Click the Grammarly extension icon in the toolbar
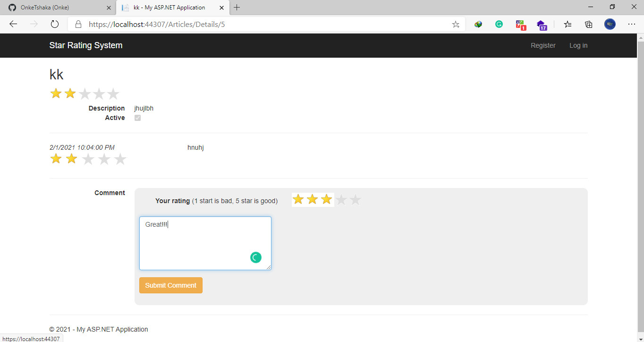This screenshot has width=644, height=342. [499, 24]
